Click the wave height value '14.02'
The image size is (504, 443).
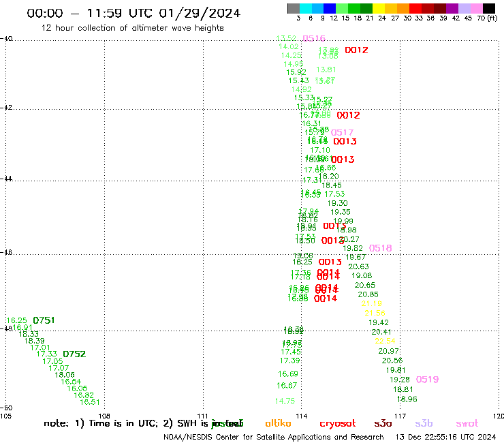click(288, 46)
